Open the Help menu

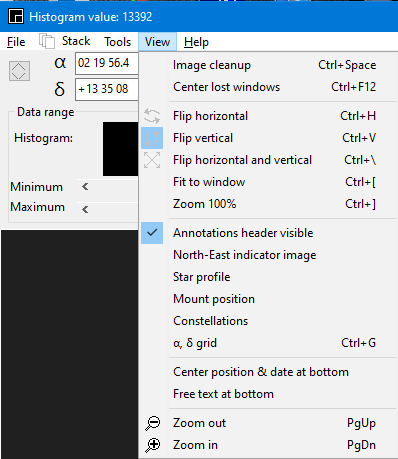coord(196,42)
